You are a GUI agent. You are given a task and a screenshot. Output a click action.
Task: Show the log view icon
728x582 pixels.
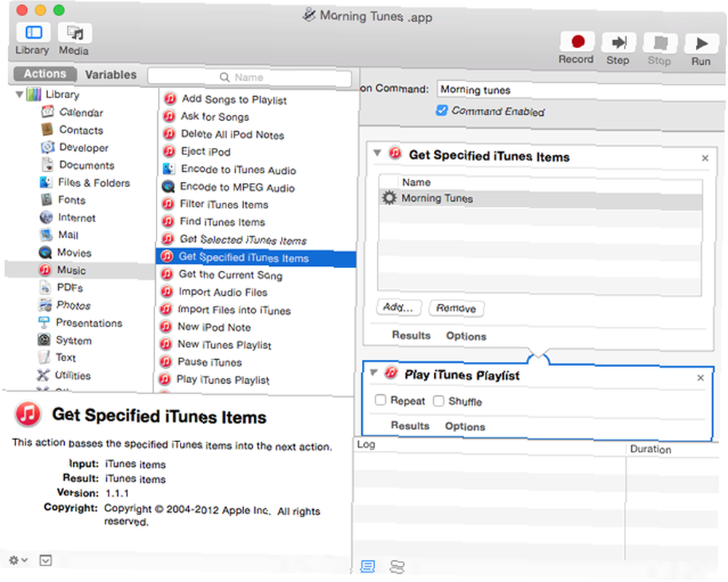point(368,566)
